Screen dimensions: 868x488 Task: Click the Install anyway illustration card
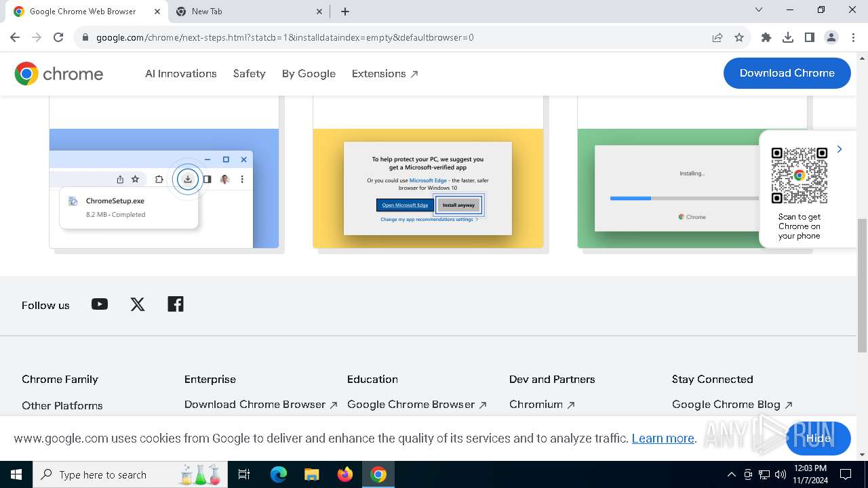tap(428, 188)
